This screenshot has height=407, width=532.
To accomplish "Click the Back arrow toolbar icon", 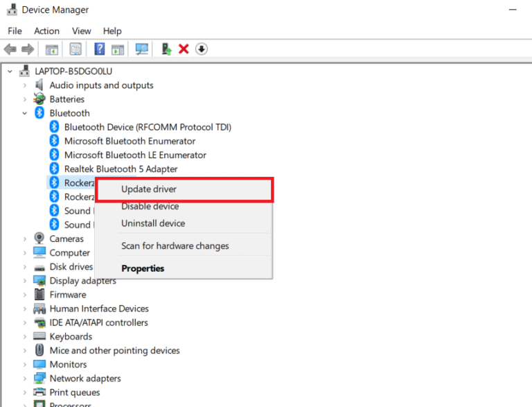I will tap(10, 49).
